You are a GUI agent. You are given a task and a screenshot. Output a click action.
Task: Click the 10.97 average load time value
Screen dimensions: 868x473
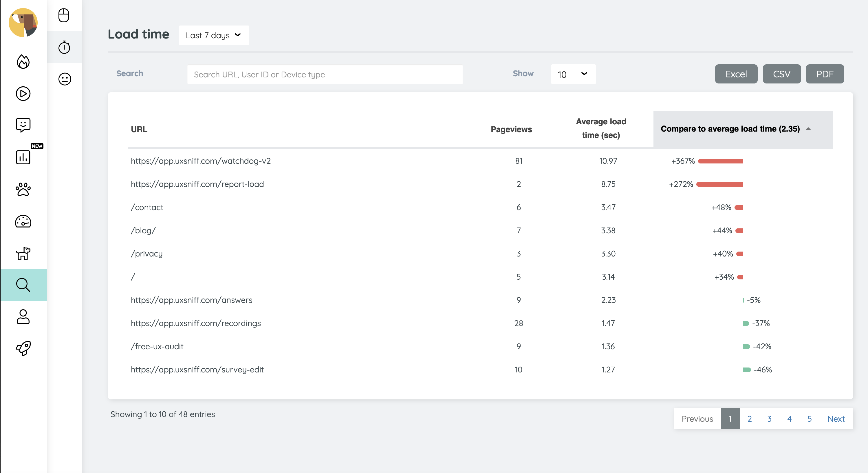tap(608, 161)
